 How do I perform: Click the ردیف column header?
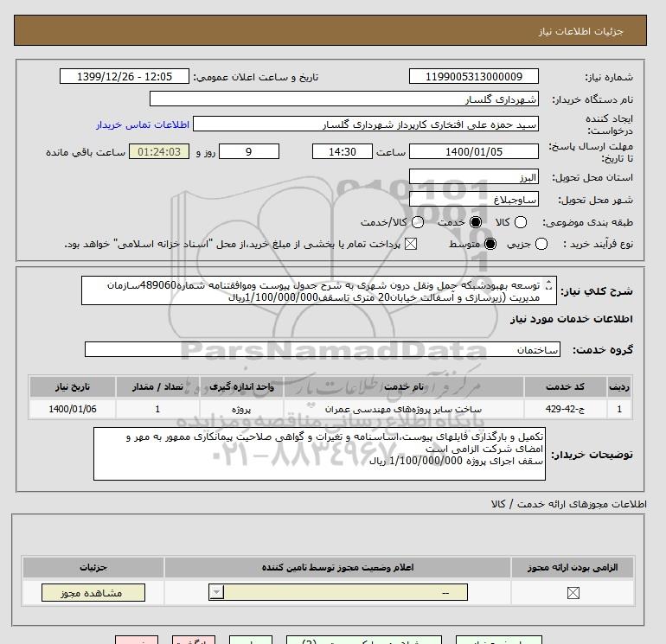[x=618, y=386]
